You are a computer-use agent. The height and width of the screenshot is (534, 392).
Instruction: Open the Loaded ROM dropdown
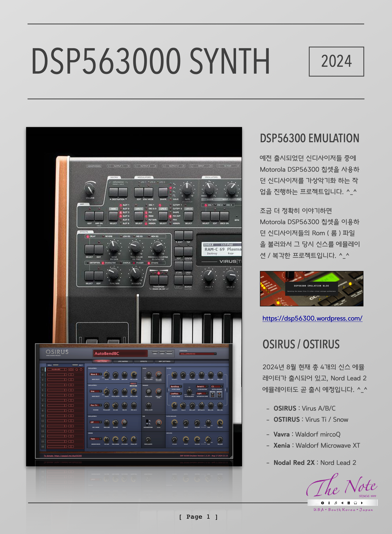point(198,354)
